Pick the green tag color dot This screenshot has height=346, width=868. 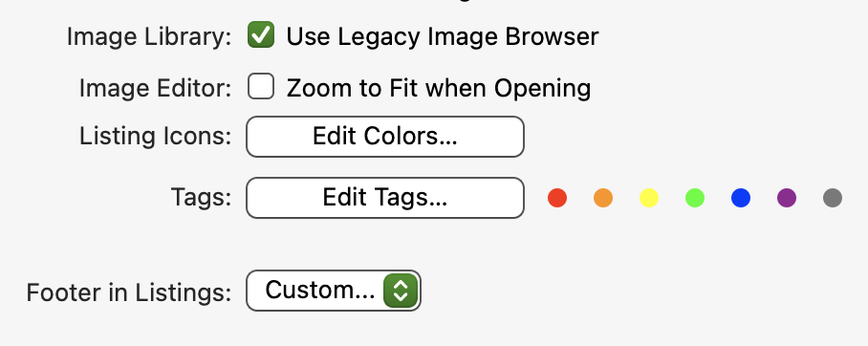(x=695, y=198)
